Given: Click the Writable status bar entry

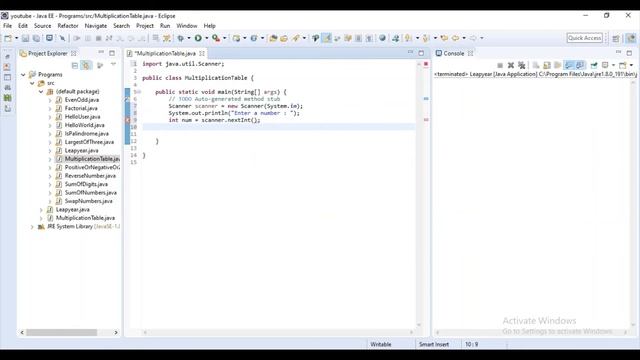Looking at the screenshot, I should point(381,344).
